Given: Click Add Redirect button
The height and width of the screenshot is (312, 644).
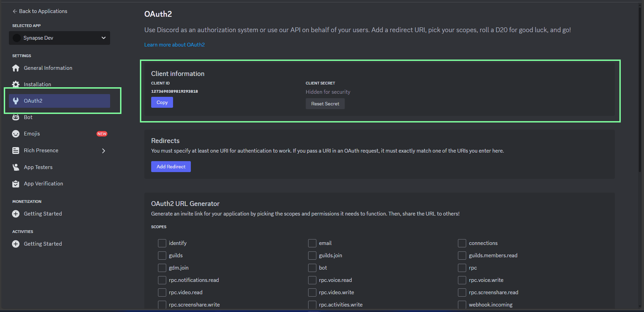Looking at the screenshot, I should [x=171, y=167].
